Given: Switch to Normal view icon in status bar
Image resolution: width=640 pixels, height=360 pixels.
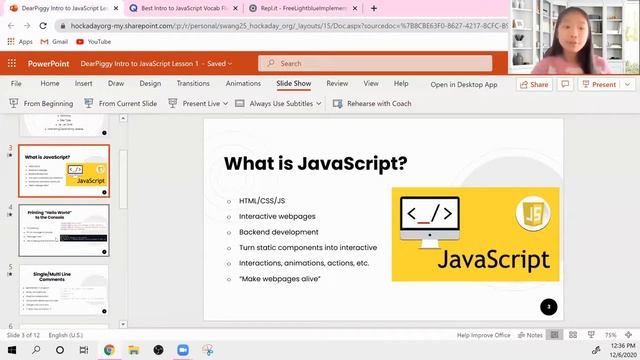Looking at the screenshot, I should pyautogui.click(x=554, y=335).
